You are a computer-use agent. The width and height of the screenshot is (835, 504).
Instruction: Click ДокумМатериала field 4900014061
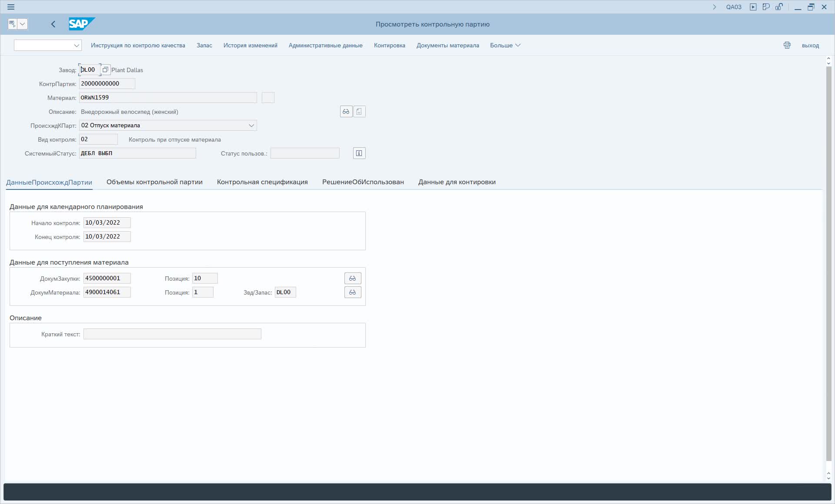tap(107, 292)
